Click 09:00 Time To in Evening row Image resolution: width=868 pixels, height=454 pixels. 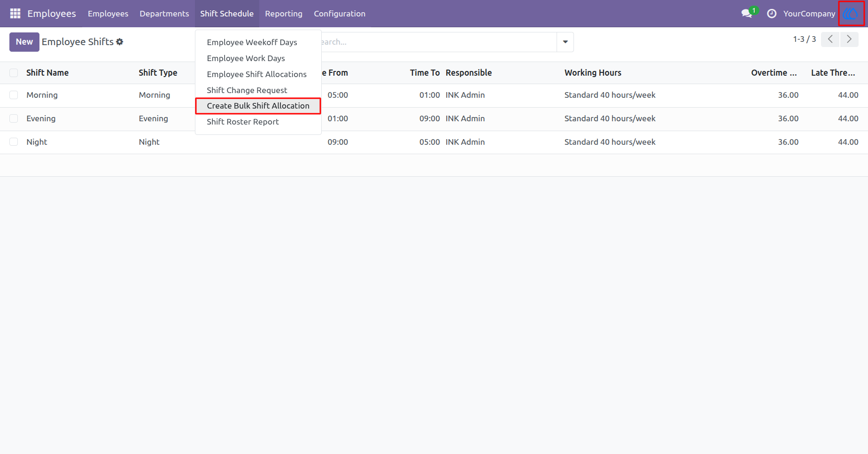(x=430, y=118)
